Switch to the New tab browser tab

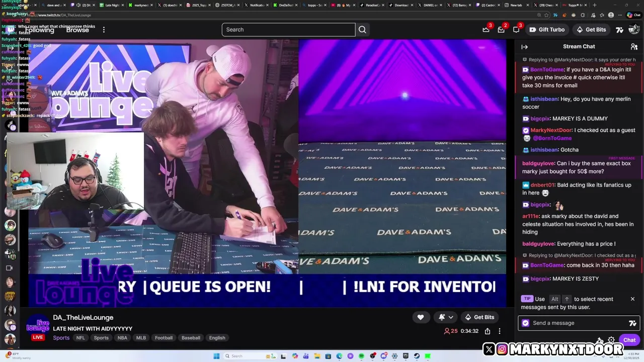pos(516,5)
